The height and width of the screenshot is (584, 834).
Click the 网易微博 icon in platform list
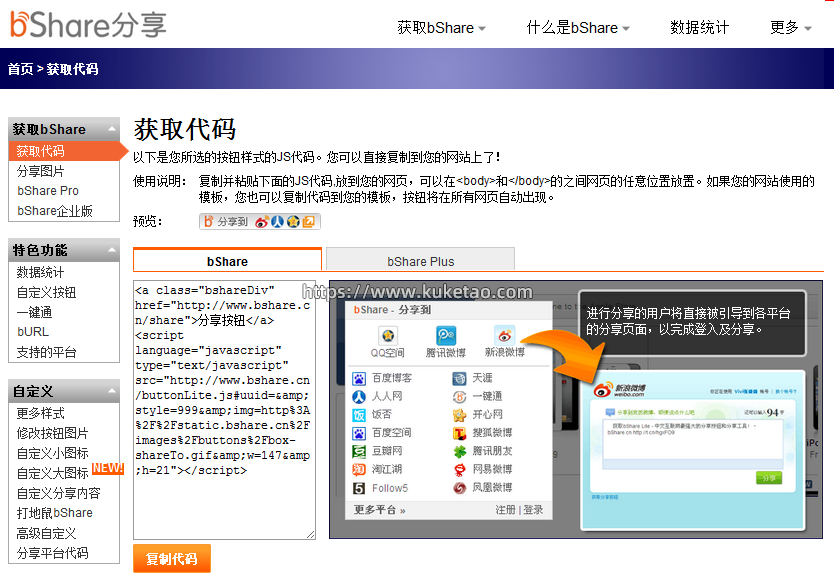459,469
